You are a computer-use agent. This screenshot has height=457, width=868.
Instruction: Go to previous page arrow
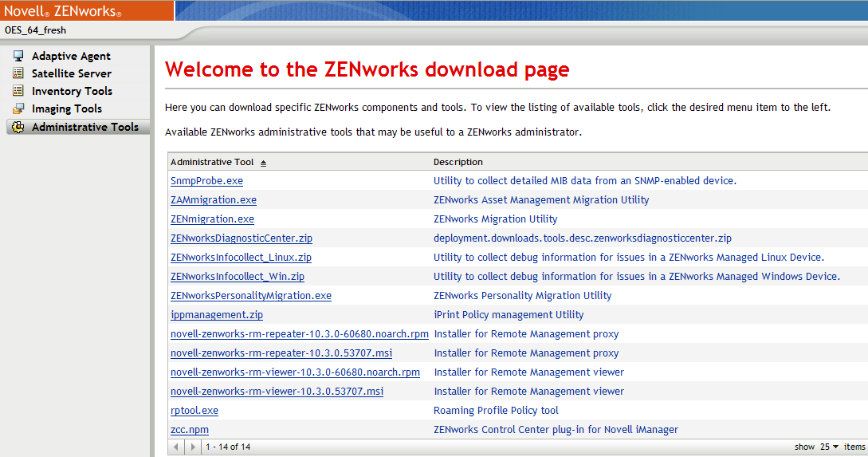click(176, 447)
